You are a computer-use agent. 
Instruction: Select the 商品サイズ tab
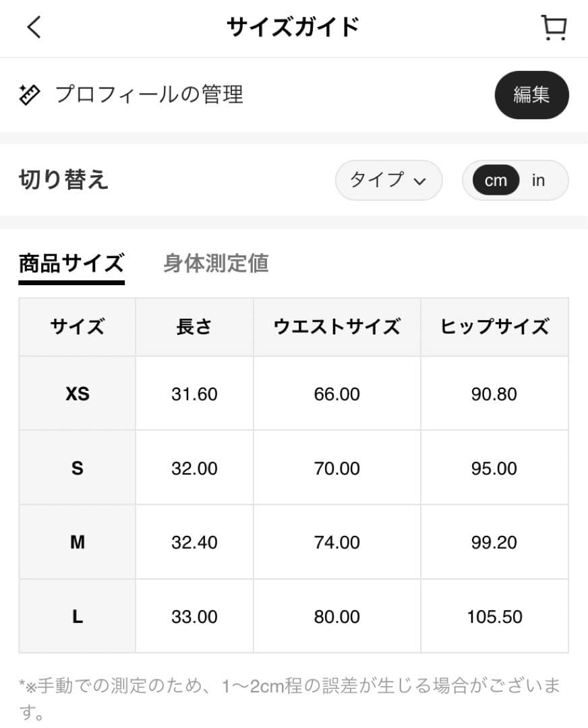click(71, 263)
